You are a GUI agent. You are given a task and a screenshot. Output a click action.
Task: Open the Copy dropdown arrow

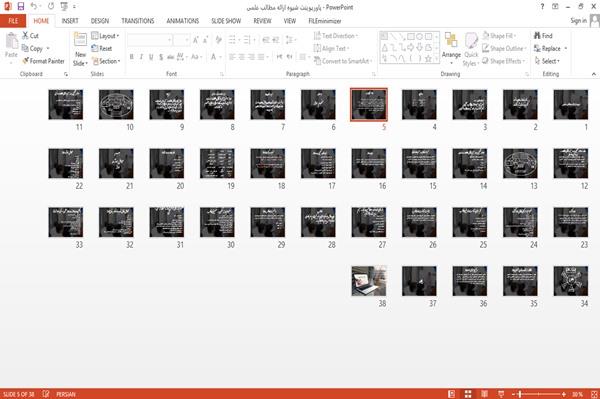pyautogui.click(x=48, y=48)
